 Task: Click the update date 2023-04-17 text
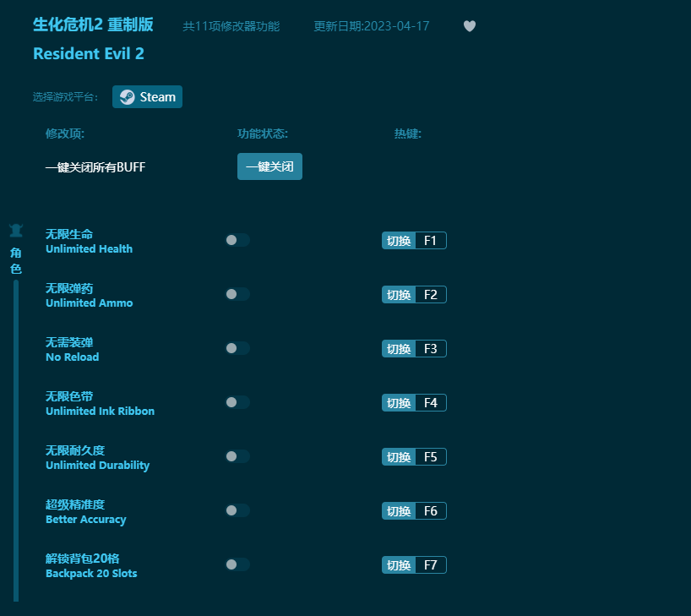click(371, 26)
